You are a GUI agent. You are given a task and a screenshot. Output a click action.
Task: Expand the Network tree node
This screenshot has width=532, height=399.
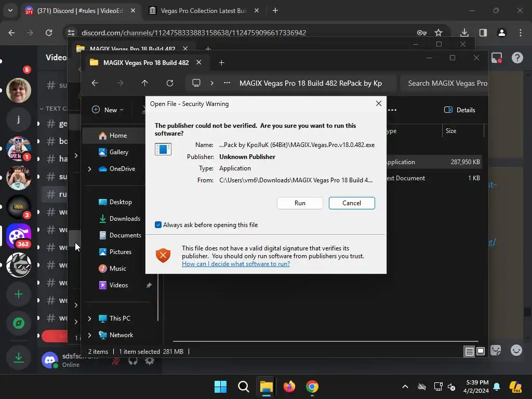[x=89, y=335]
